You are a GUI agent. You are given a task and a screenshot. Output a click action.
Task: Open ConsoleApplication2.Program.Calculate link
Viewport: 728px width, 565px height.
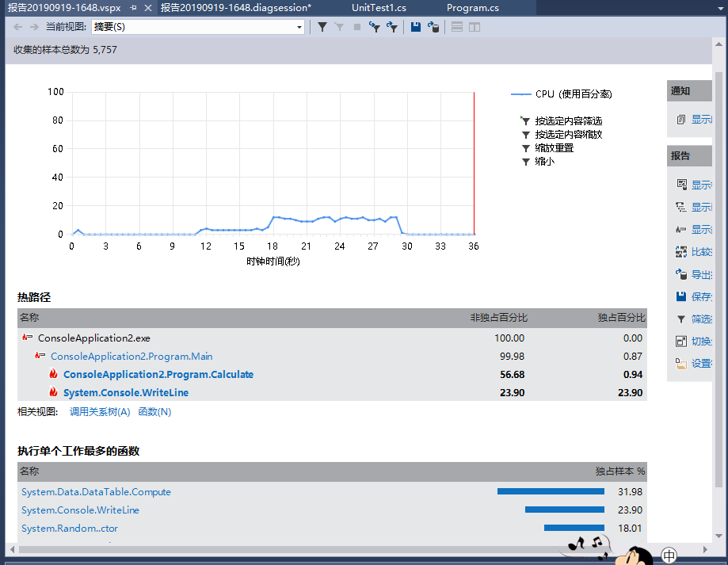[158, 374]
